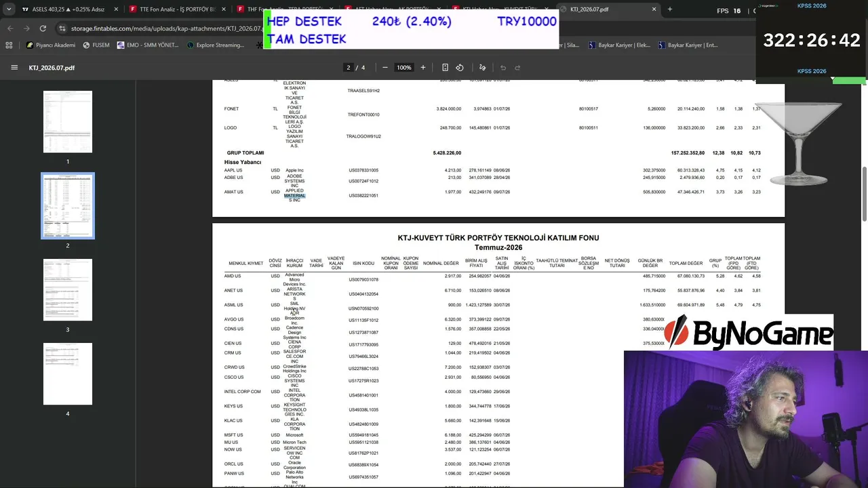This screenshot has height=488, width=868.
Task: Reload the current page
Action: click(x=43, y=28)
